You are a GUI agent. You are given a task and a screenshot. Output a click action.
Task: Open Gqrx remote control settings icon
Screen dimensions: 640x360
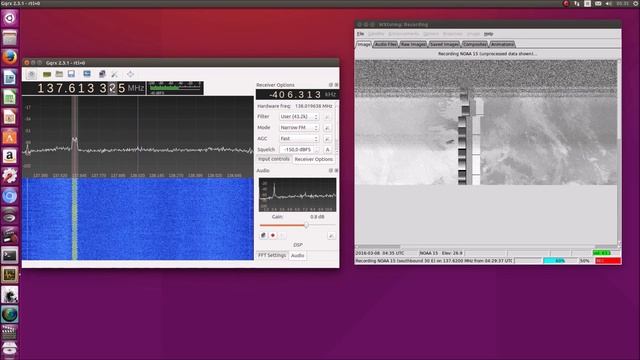click(102, 74)
